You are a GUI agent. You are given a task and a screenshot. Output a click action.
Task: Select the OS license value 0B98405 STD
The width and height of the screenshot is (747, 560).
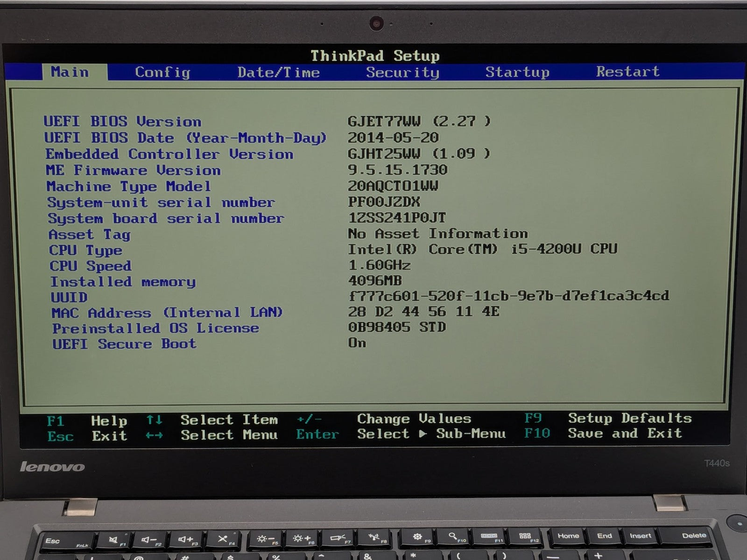[x=397, y=327]
